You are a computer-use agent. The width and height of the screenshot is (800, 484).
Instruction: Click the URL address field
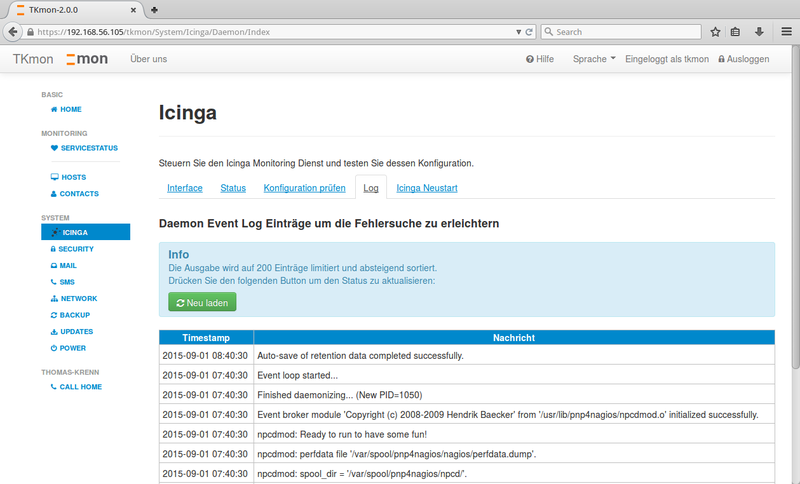point(276,32)
